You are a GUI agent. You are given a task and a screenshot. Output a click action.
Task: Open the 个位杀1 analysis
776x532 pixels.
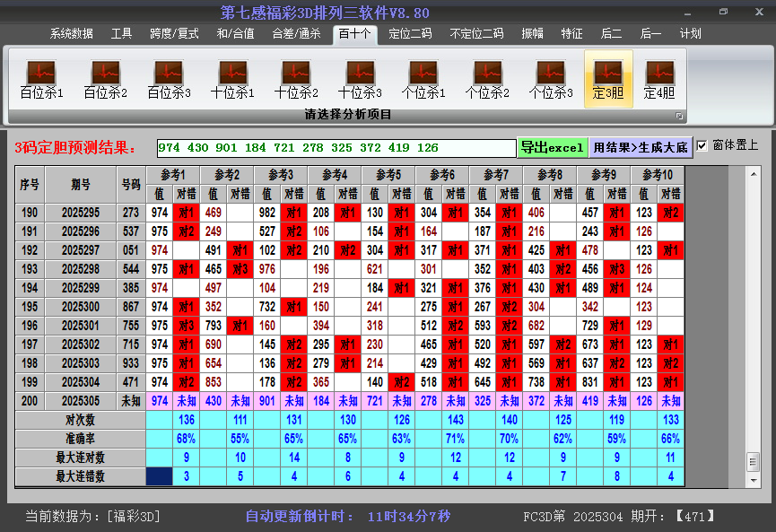click(x=423, y=79)
